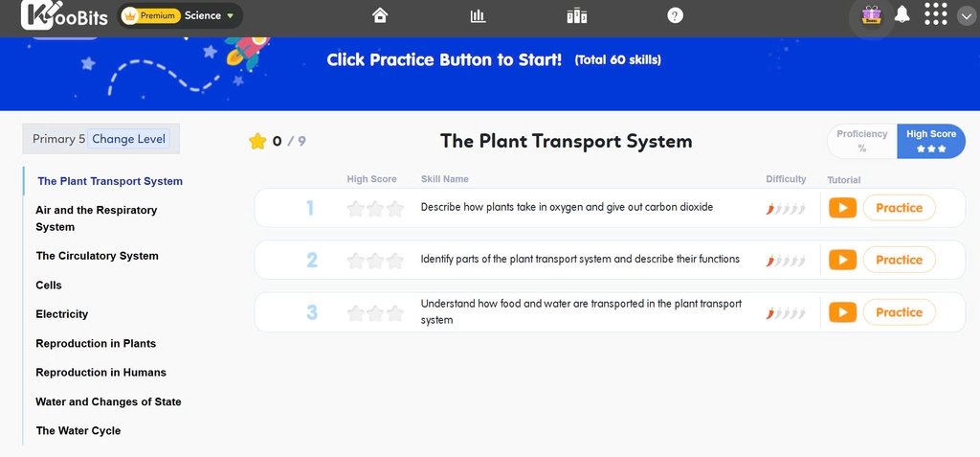Open the gift rewards icon

(x=870, y=15)
